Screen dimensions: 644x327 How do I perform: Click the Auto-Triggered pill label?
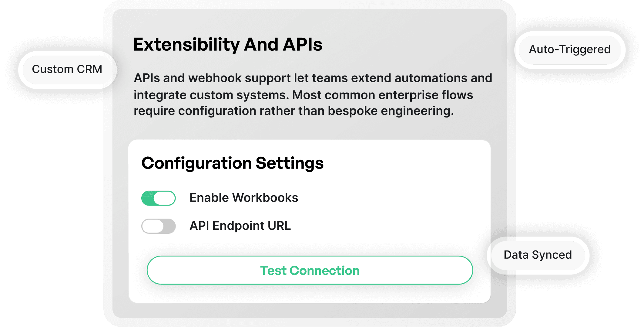click(569, 49)
